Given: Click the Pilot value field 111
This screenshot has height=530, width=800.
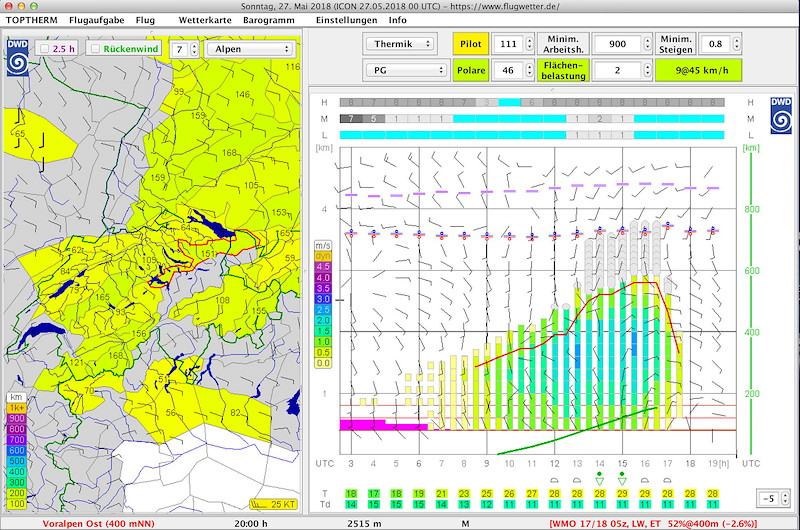Looking at the screenshot, I should (508, 44).
